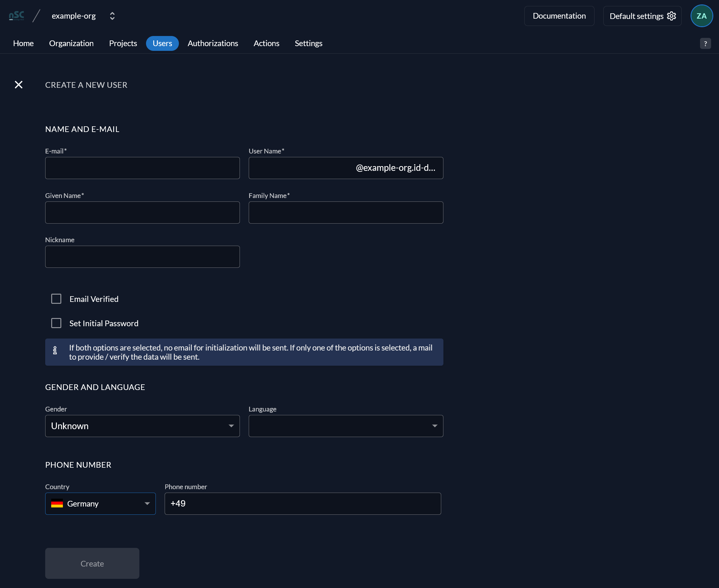This screenshot has width=719, height=588.
Task: Click the Documentation button
Action: pyautogui.click(x=559, y=16)
